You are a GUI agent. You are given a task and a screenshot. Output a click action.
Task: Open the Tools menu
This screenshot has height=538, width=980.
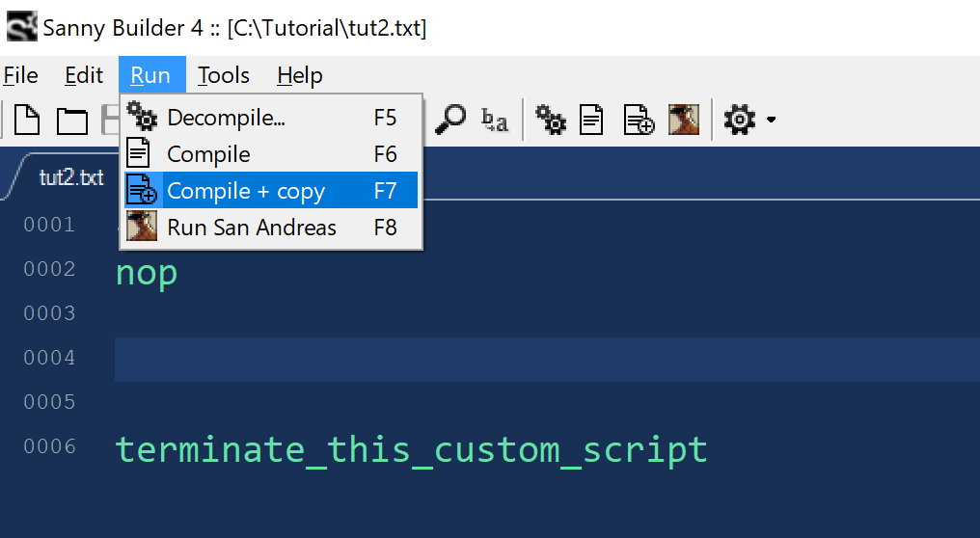(x=223, y=75)
